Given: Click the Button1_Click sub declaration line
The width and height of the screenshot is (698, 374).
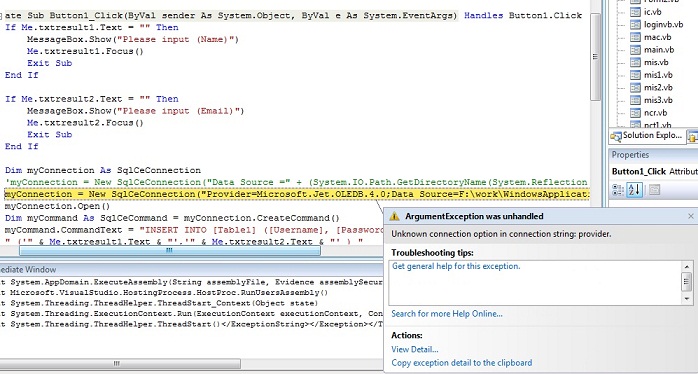Looking at the screenshot, I should click(293, 16).
